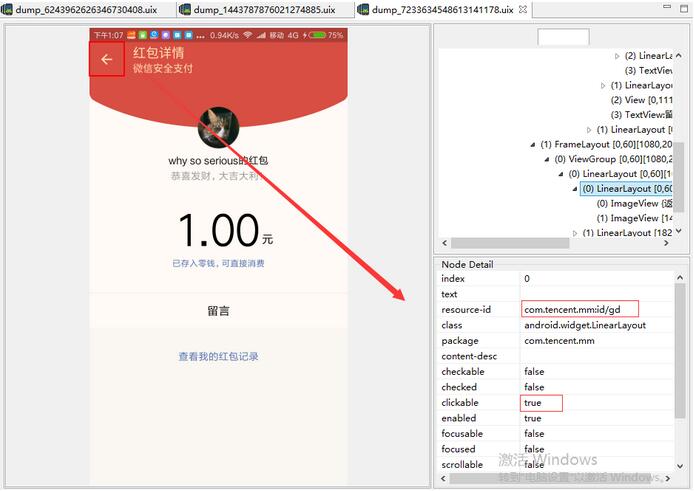This screenshot has width=694, height=491.
Task: Click the 留言 label in the screenshot
Action: (218, 311)
